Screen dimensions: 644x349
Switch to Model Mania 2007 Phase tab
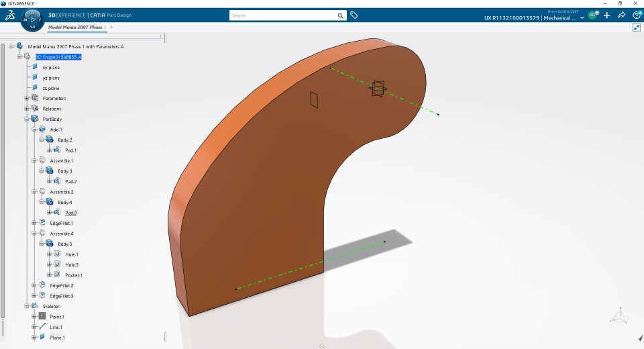click(76, 27)
